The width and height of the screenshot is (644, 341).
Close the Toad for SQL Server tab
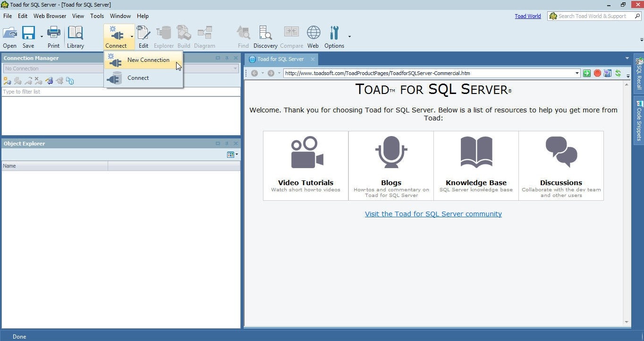tap(313, 59)
